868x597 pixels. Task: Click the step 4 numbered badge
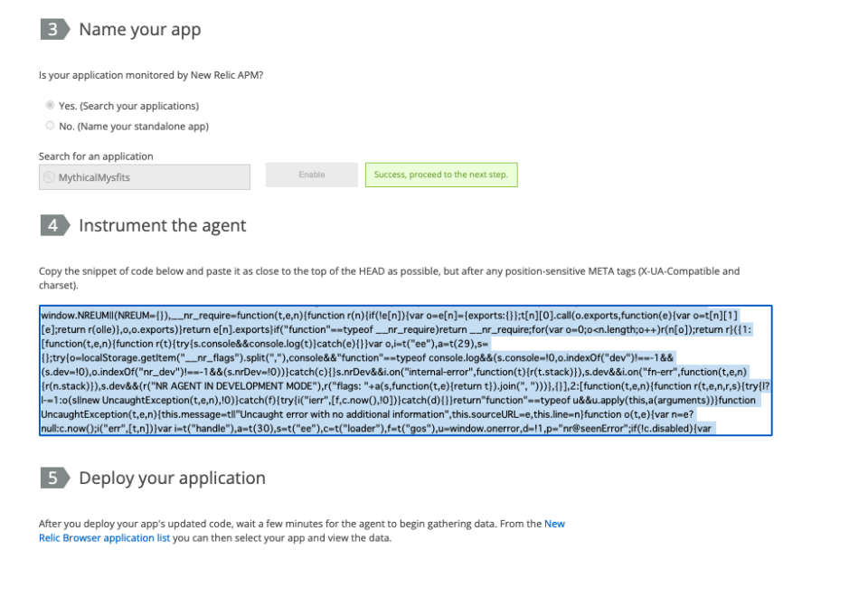point(52,226)
